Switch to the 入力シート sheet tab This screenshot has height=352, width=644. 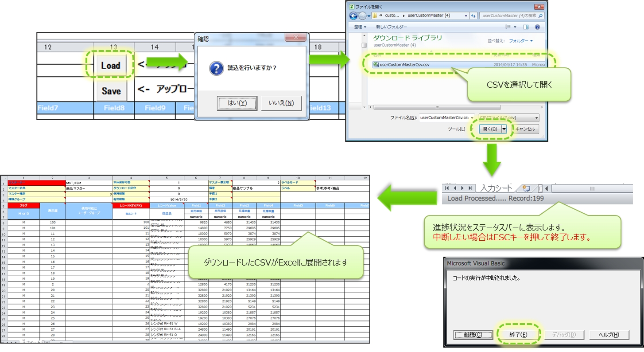(496, 188)
